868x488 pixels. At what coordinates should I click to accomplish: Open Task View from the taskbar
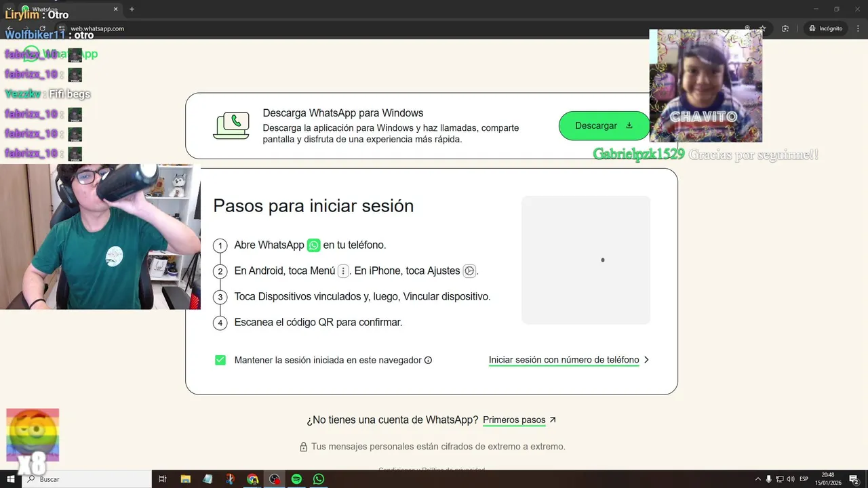click(x=163, y=479)
